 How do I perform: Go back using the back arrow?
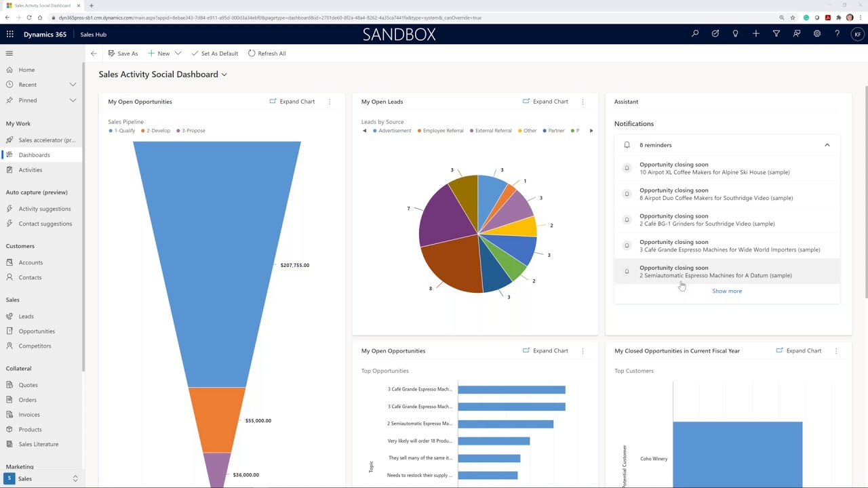[94, 54]
